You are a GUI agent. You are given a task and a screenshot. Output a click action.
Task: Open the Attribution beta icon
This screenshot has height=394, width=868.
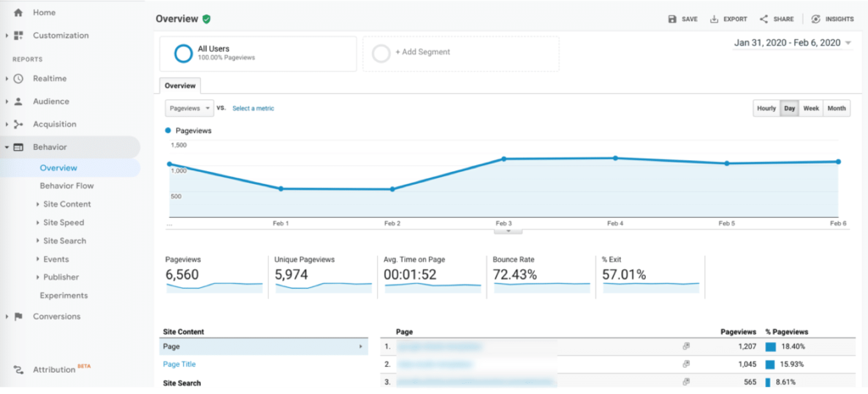point(19,369)
